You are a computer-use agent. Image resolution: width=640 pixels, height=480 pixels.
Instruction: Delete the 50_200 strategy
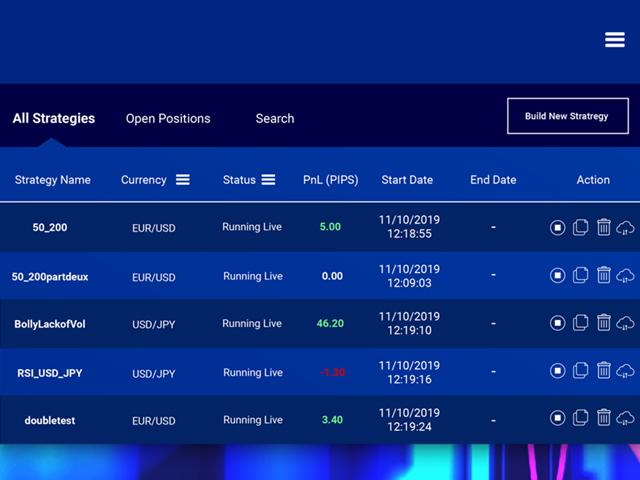(x=603, y=227)
